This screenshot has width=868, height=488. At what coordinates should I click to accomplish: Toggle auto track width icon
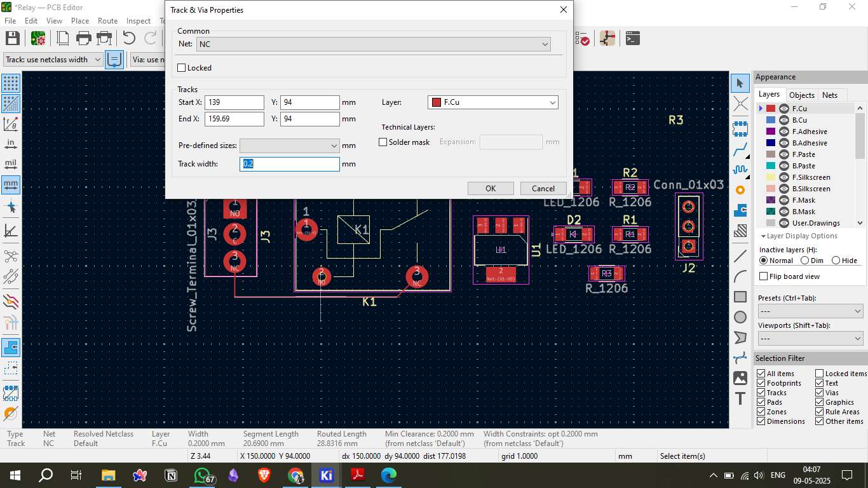(114, 60)
